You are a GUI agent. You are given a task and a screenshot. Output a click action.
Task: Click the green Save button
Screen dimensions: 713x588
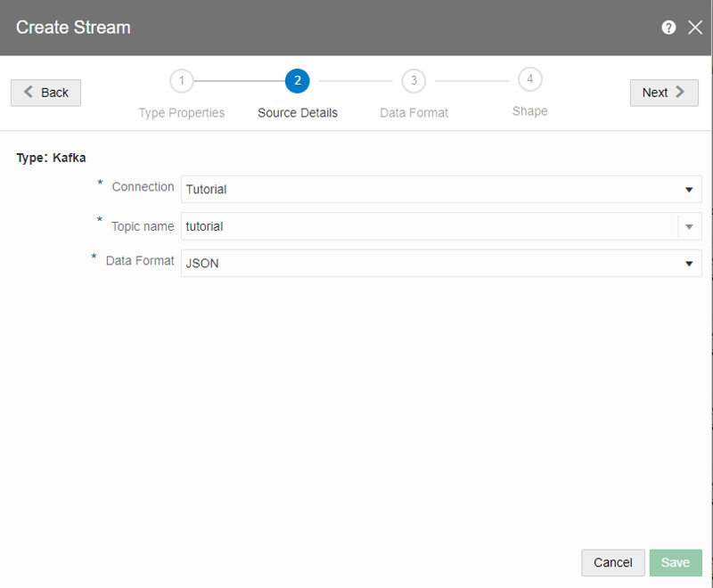click(676, 562)
